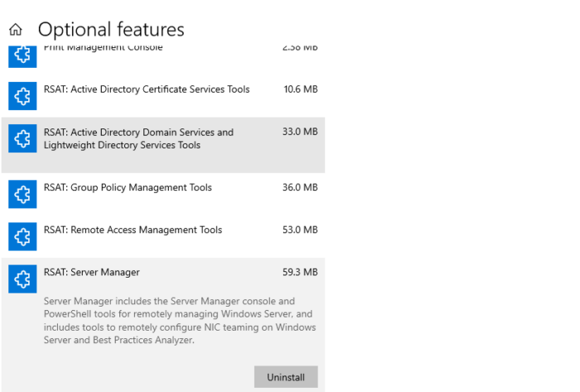Click the Group Policy Management Tools icon
The width and height of the screenshot is (580, 392).
pos(22,195)
